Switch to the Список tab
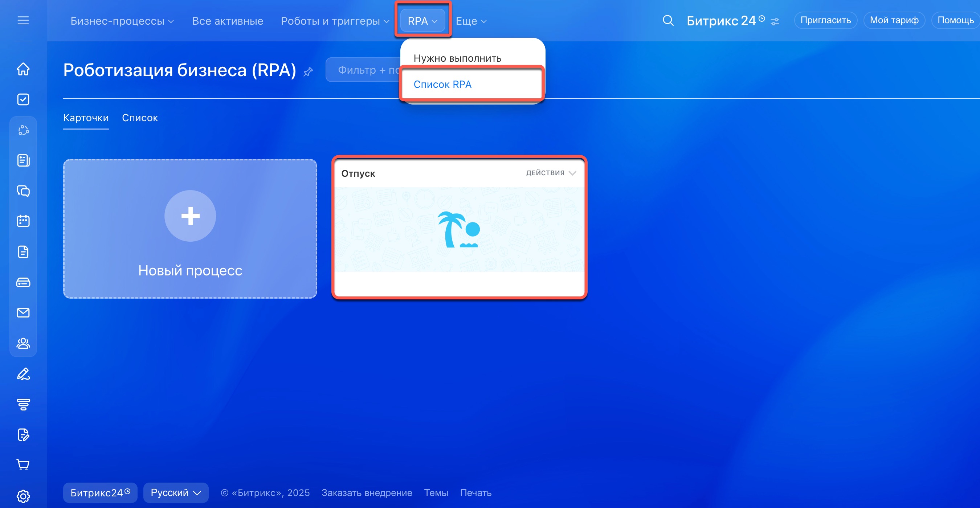Screen dimensions: 980x508 (140, 118)
